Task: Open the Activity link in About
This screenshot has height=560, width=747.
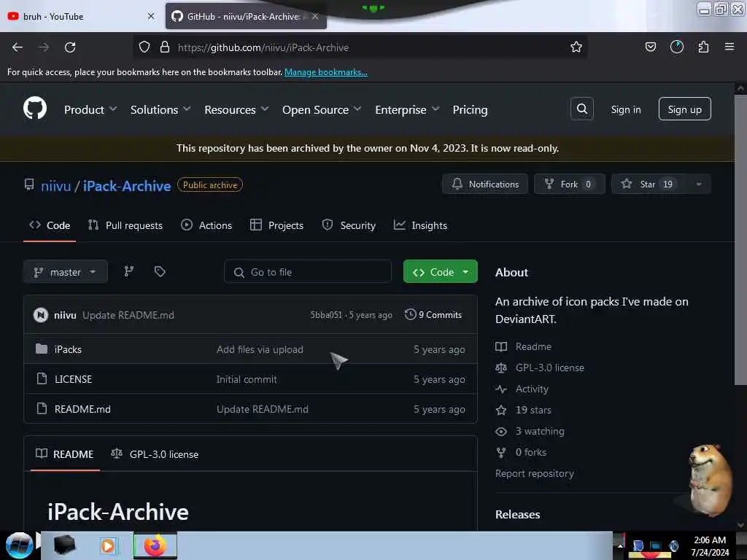Action: (x=532, y=389)
